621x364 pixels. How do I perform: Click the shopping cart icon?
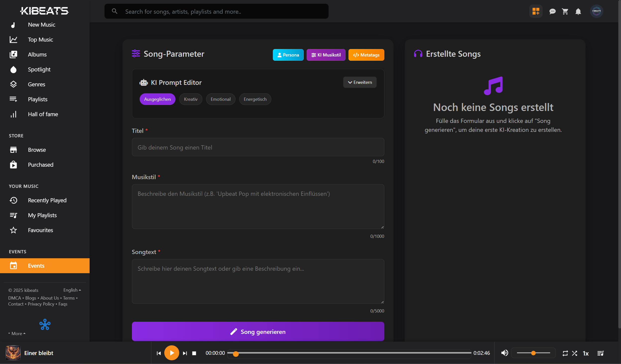click(565, 11)
